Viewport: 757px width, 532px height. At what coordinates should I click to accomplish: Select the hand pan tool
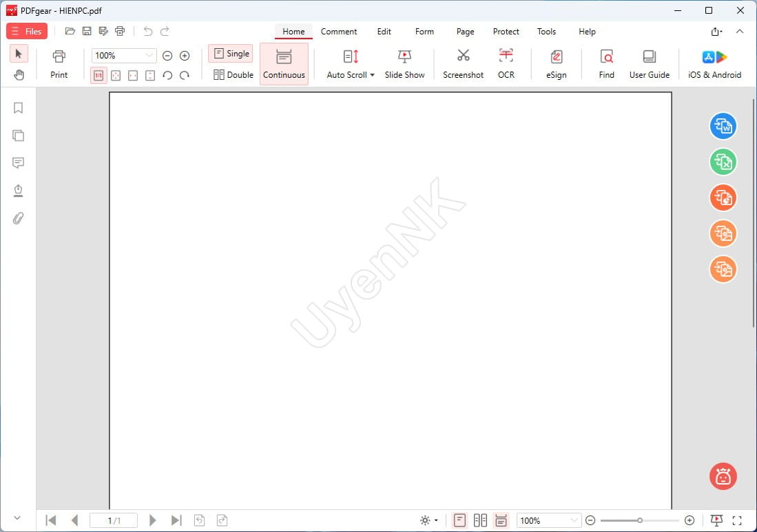coord(19,75)
